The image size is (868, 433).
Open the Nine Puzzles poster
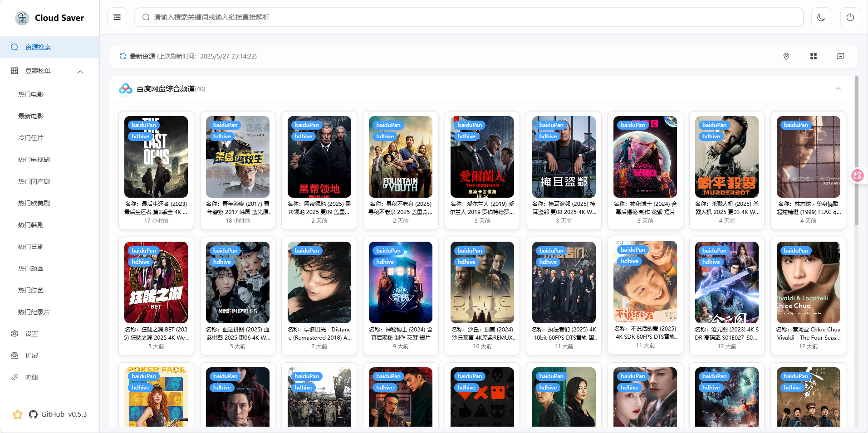coord(238,282)
